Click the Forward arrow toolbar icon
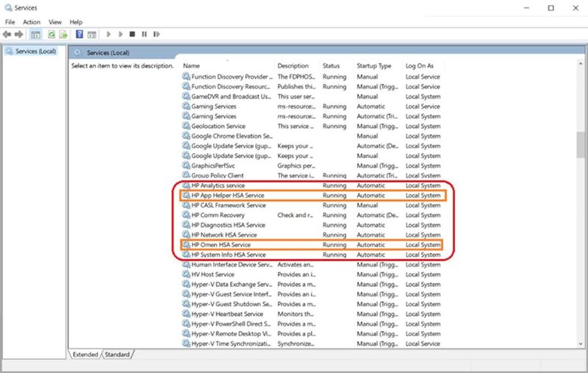 pyautogui.click(x=19, y=35)
